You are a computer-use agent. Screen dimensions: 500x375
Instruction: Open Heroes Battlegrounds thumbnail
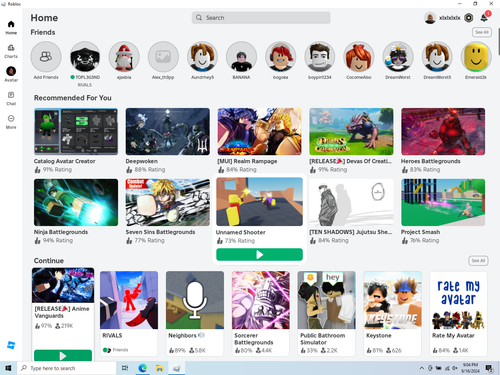click(x=443, y=131)
